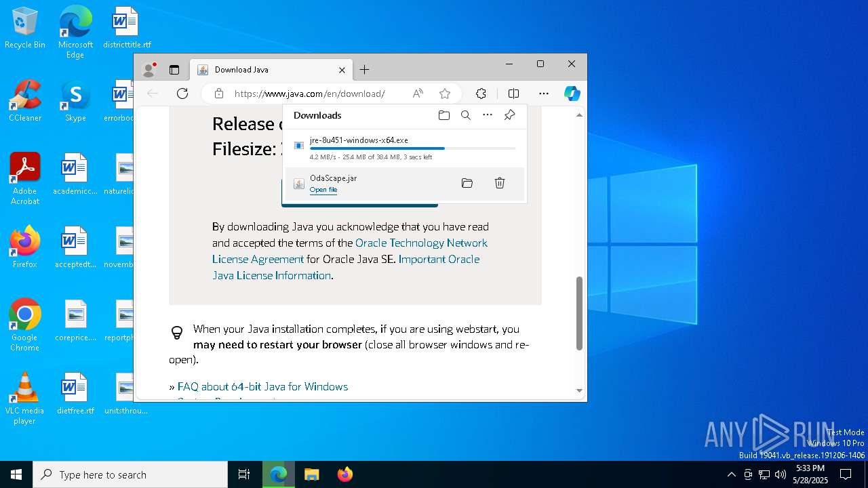The width and height of the screenshot is (868, 488).
Task: Activate Read aloud icon in address bar
Action: point(418,94)
